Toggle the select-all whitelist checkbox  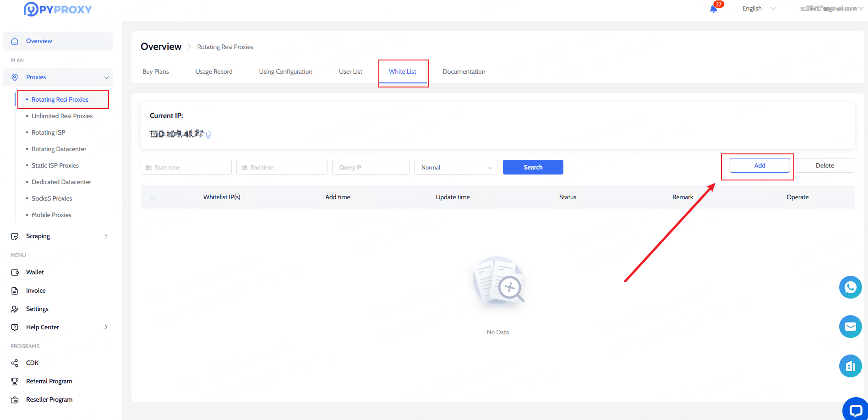[152, 197]
